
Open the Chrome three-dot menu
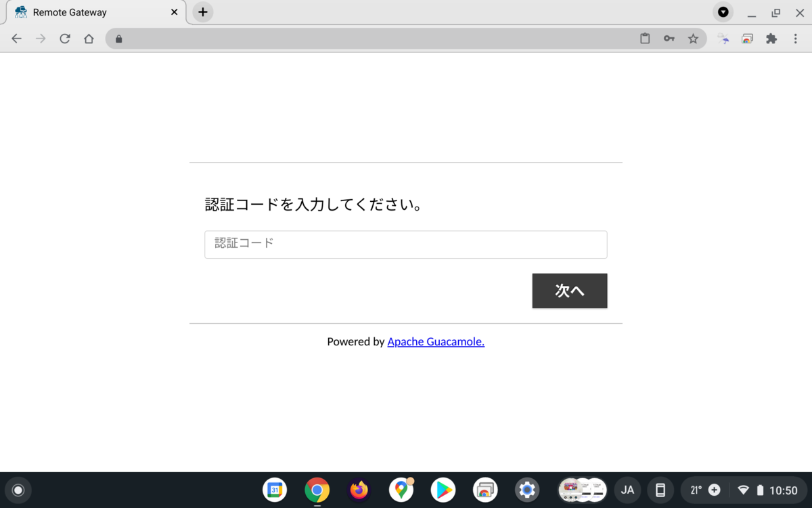pos(796,39)
